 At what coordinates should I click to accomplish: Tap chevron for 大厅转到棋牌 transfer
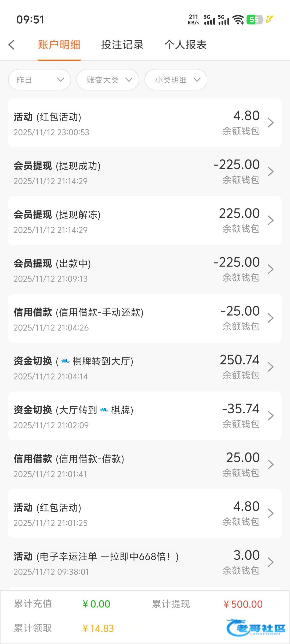(270, 416)
